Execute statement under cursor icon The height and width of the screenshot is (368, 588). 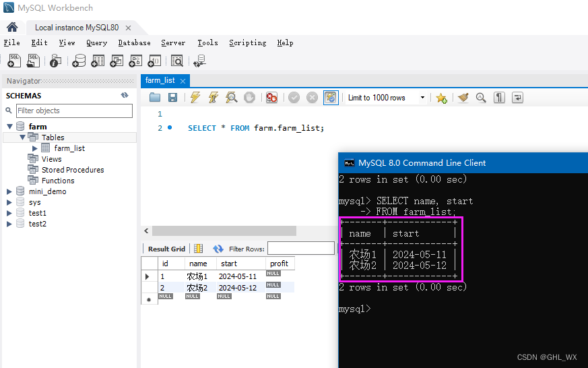coord(214,98)
